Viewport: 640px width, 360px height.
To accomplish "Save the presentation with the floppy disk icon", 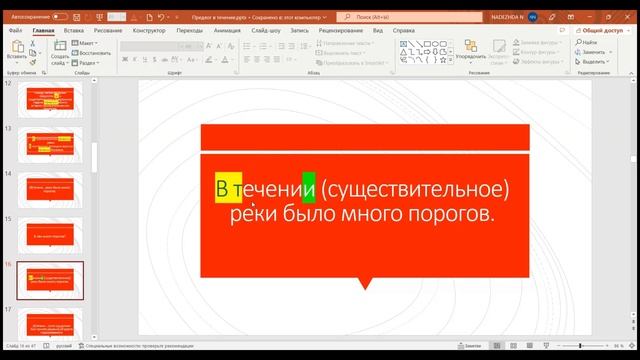I will click(x=77, y=17).
